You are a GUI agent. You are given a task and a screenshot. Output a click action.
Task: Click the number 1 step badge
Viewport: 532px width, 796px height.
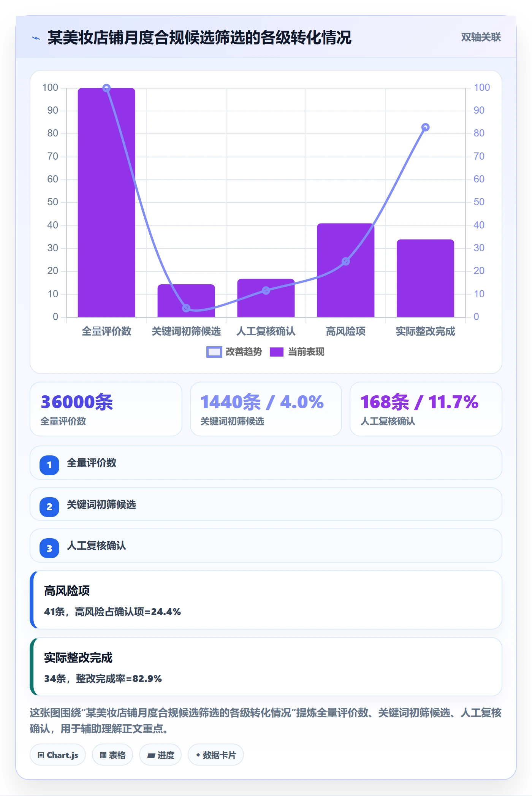[49, 465]
